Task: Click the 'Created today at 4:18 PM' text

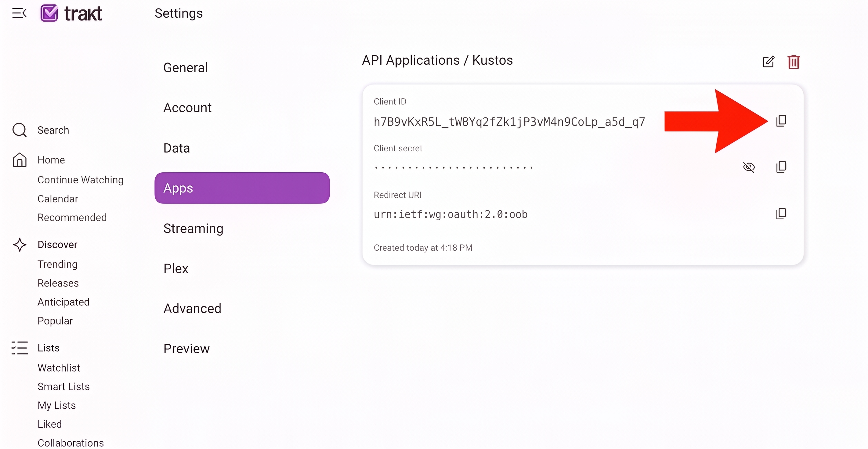Action: tap(423, 248)
